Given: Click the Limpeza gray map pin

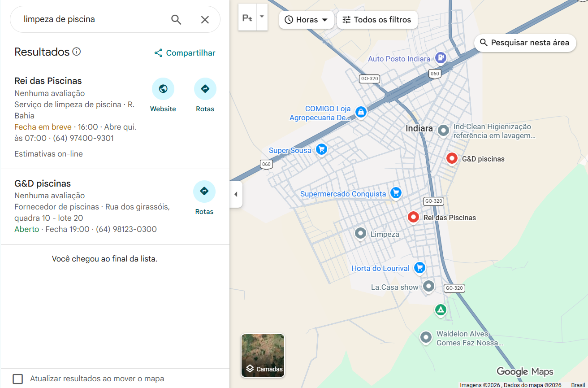Looking at the screenshot, I should point(360,233).
